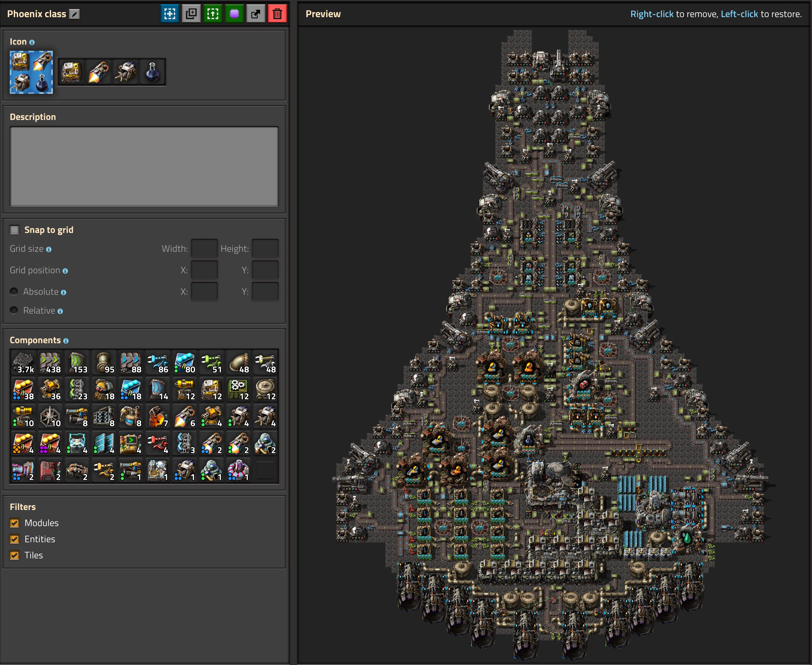Click the Grid position info icon
812x665 pixels.
click(65, 271)
